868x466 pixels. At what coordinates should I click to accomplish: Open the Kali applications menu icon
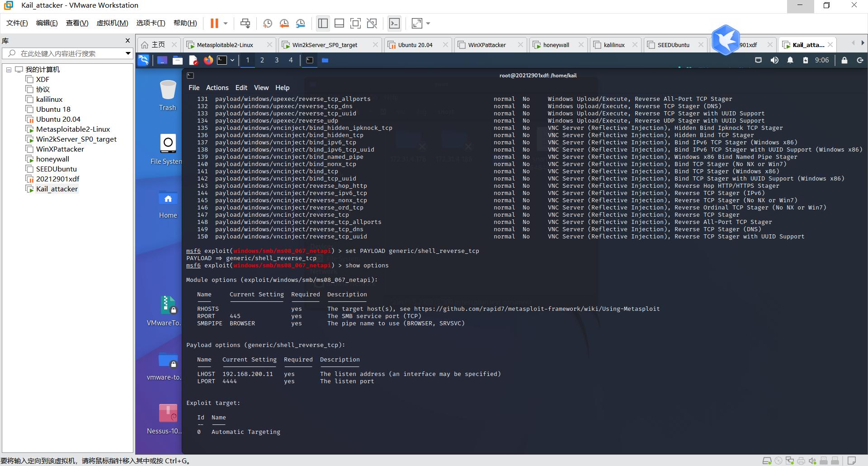click(x=143, y=60)
